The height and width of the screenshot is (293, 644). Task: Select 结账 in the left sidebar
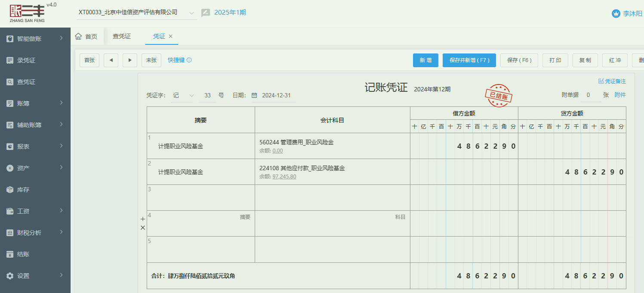tap(23, 254)
